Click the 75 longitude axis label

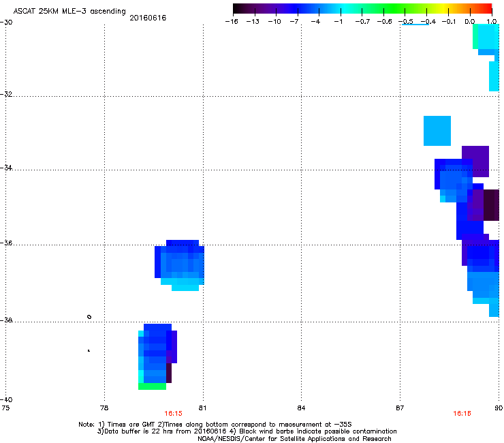pos(5,408)
